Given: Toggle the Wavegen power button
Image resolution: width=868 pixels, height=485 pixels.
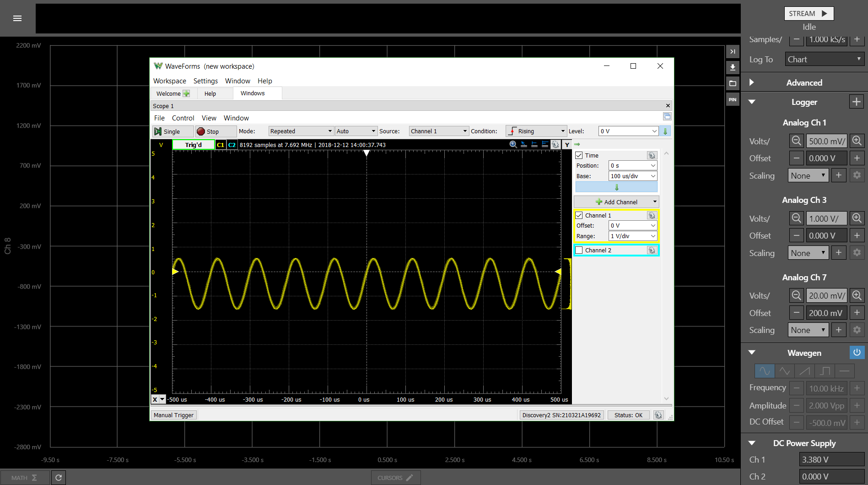Looking at the screenshot, I should tap(857, 353).
